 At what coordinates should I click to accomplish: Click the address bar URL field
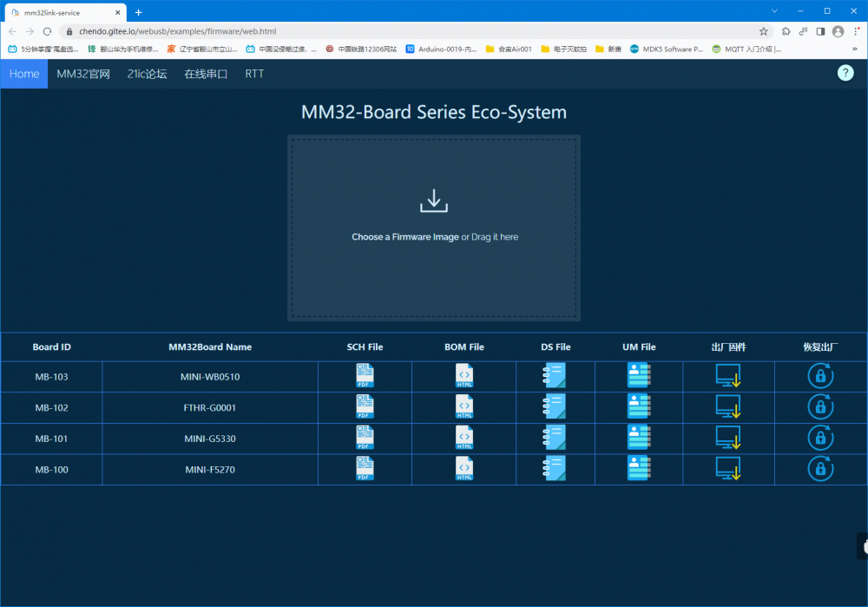[415, 31]
